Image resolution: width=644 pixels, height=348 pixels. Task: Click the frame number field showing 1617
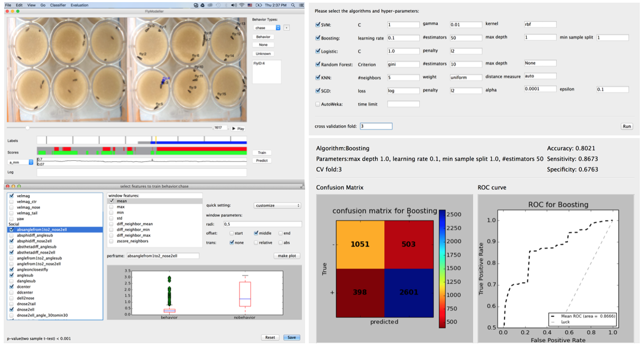219,128
